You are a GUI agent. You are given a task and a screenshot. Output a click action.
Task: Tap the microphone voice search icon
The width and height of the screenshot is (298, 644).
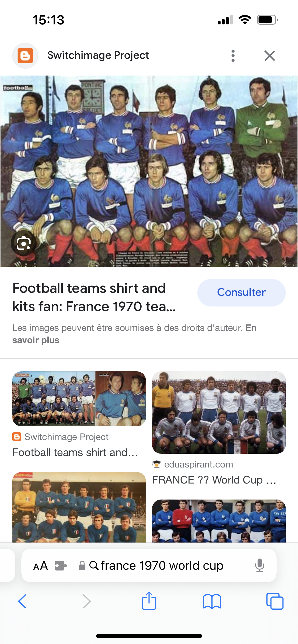[260, 565]
